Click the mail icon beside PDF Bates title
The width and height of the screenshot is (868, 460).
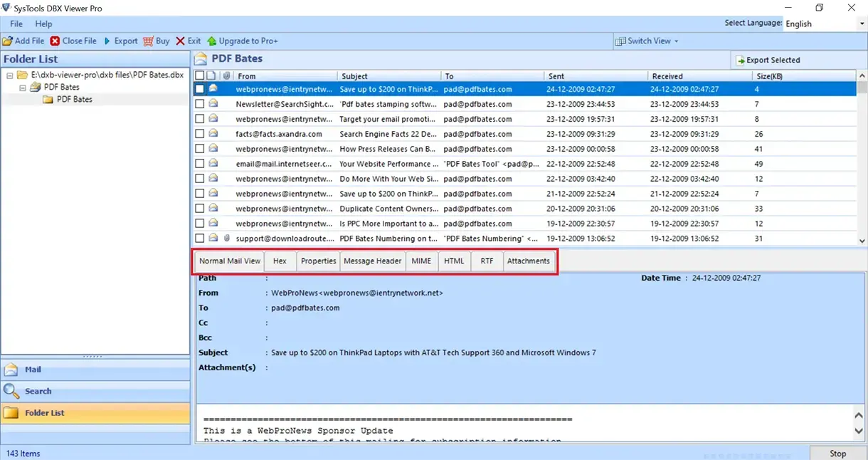tap(201, 59)
